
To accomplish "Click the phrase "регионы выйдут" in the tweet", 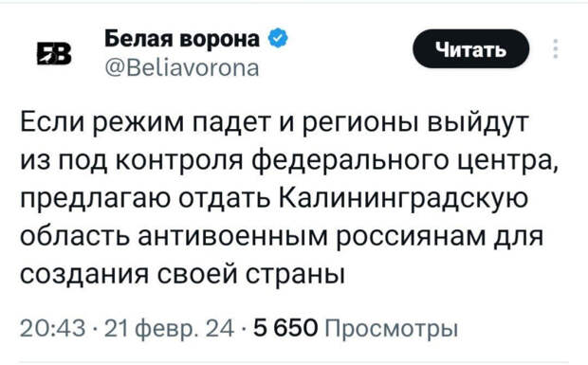I will click(x=415, y=123).
